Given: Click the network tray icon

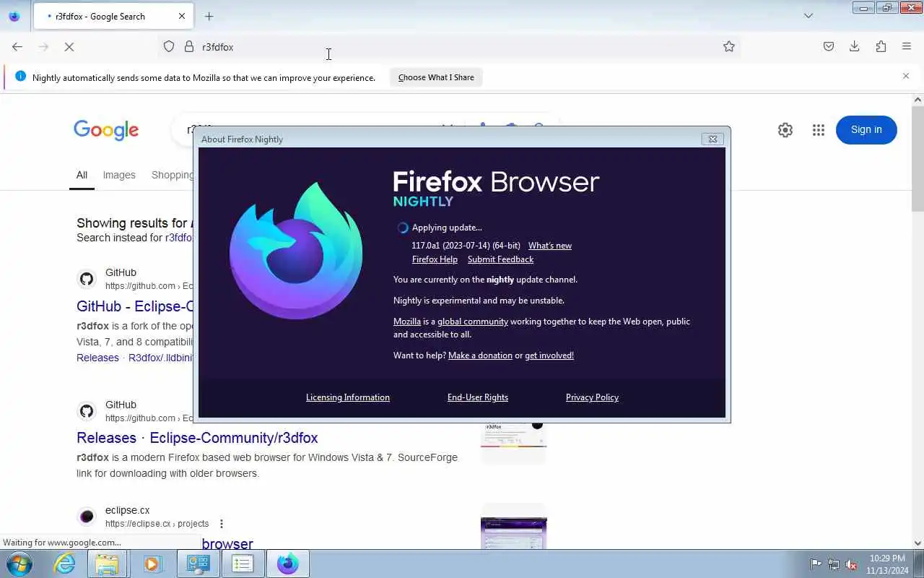Looking at the screenshot, I should pyautogui.click(x=834, y=564).
